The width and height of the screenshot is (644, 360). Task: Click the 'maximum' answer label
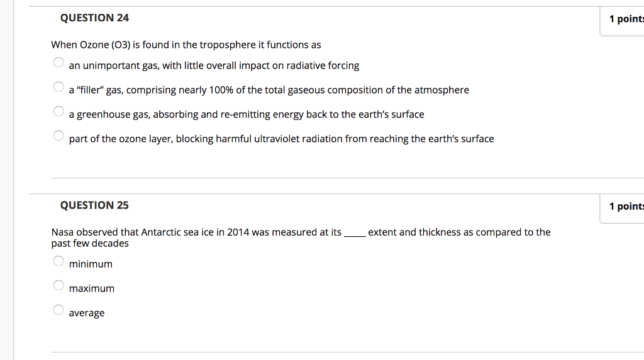click(x=92, y=288)
